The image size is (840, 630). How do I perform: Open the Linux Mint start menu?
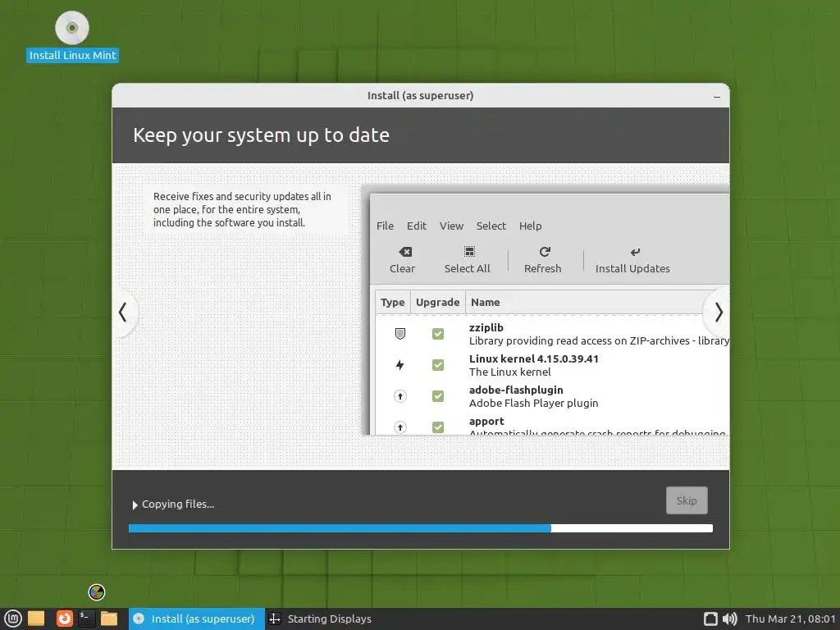tap(12, 619)
